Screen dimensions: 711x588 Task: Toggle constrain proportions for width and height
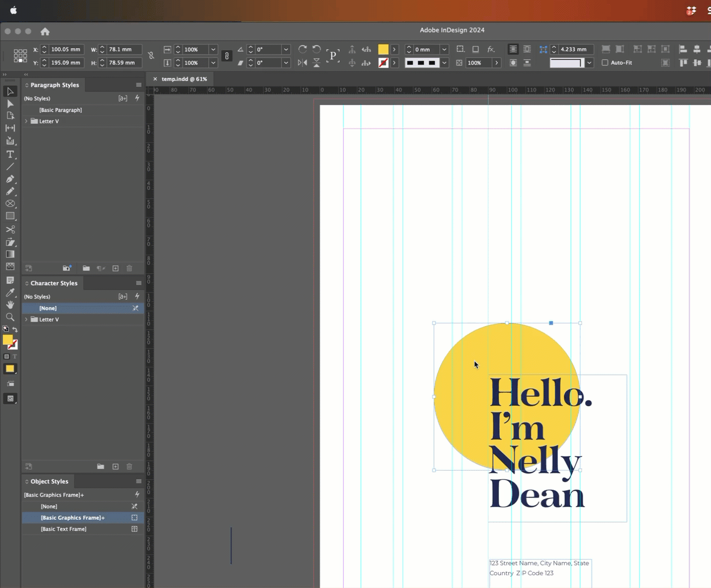point(151,56)
